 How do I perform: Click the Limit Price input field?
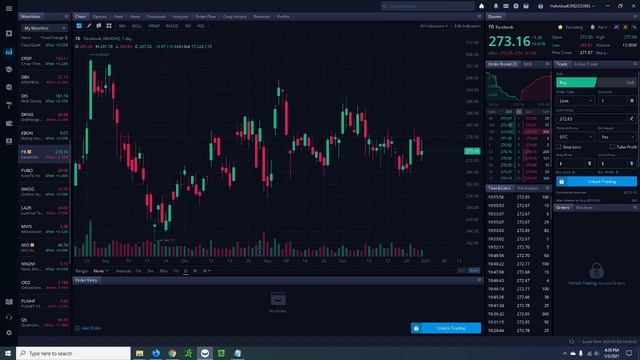click(x=592, y=119)
